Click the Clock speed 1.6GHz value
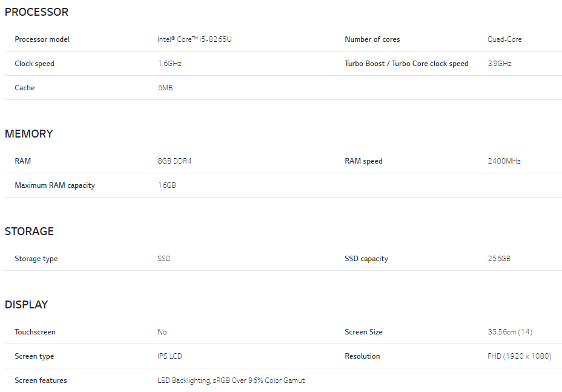 tap(170, 64)
